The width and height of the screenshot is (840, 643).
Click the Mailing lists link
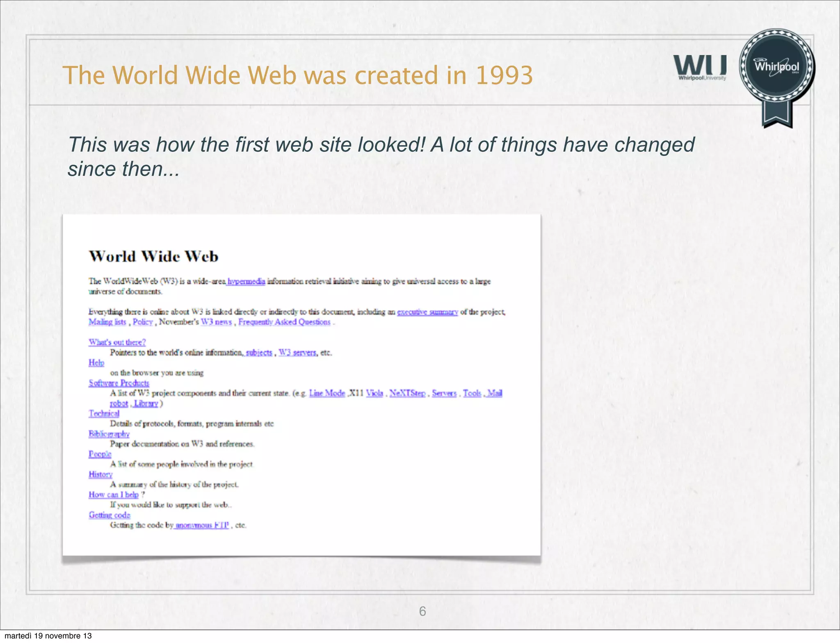tap(107, 322)
